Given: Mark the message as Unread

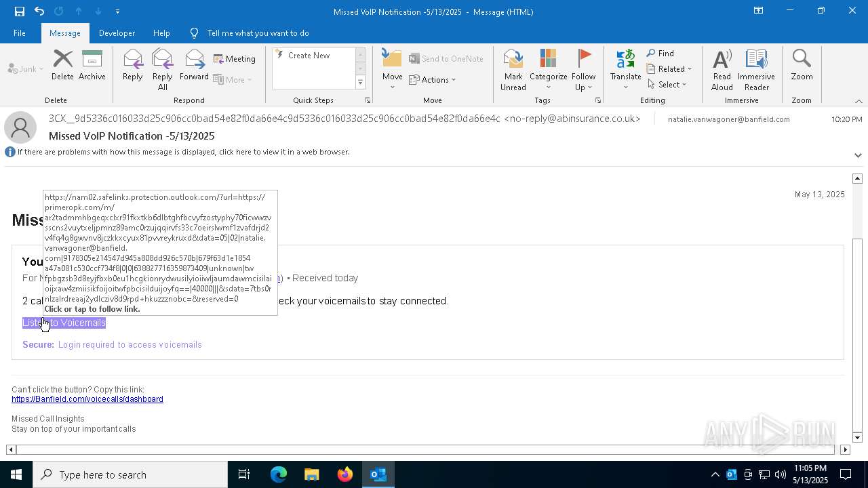Looking at the screenshot, I should (513, 69).
